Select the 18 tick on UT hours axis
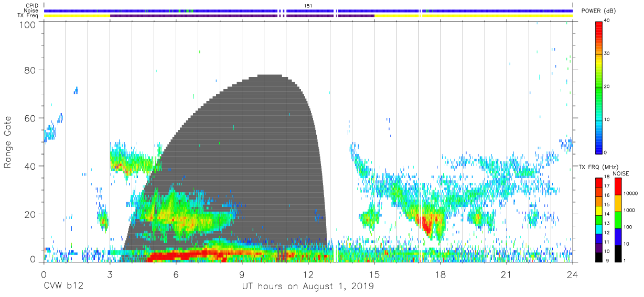The image size is (644, 297). [441, 274]
